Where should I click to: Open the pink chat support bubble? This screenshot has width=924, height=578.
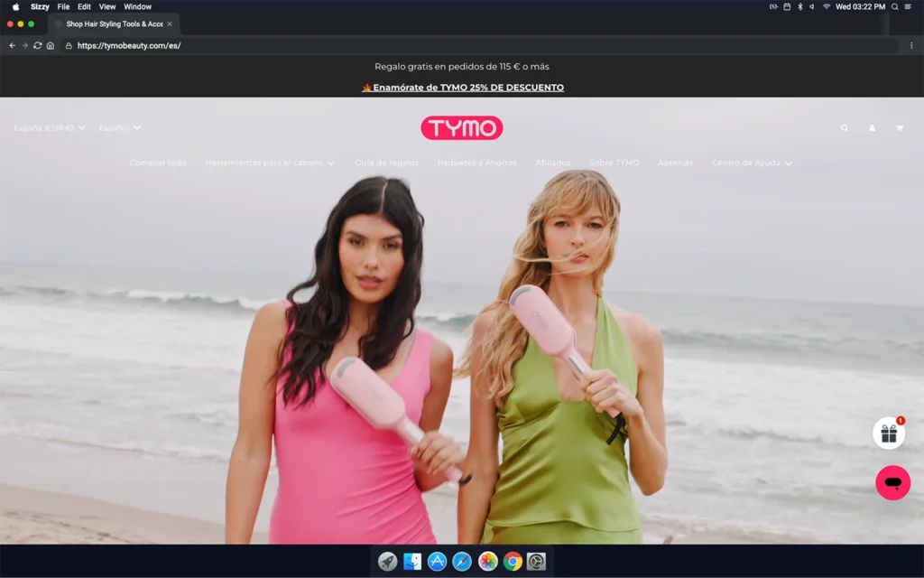(892, 483)
